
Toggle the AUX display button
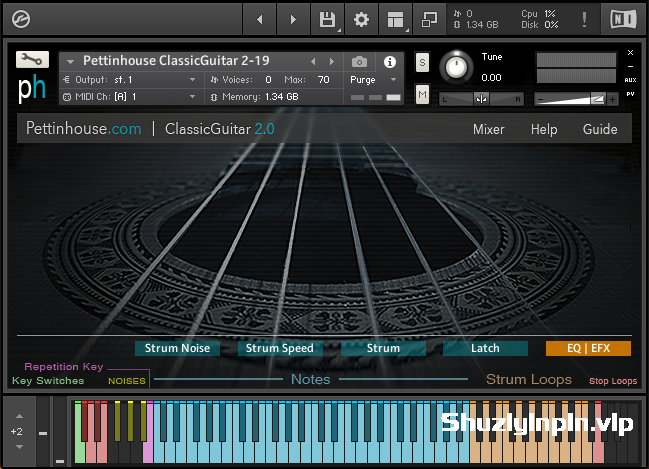click(630, 80)
